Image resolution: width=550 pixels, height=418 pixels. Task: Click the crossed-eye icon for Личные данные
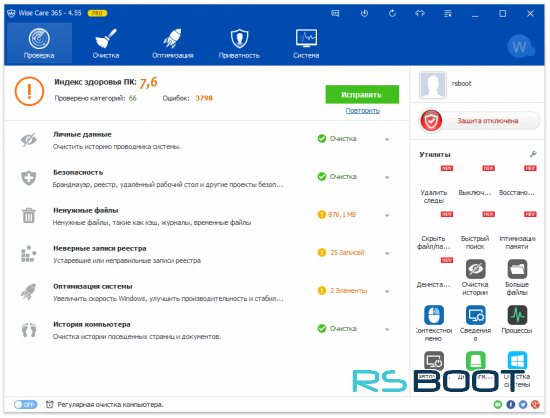coord(29,140)
